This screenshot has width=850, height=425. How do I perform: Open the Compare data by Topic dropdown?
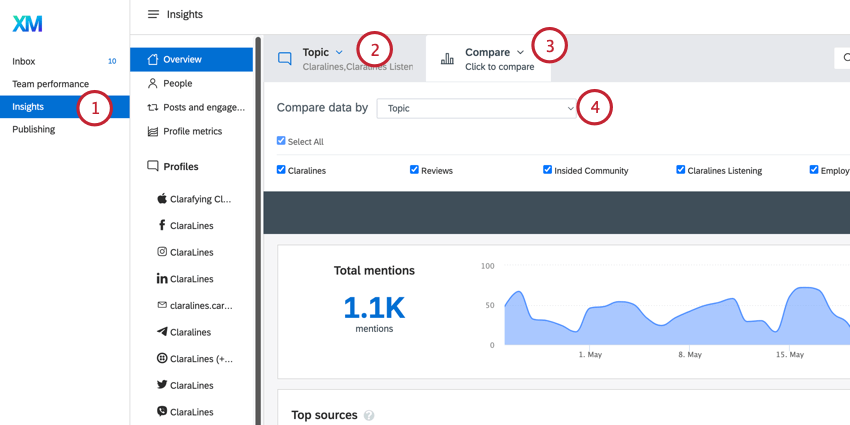click(476, 108)
